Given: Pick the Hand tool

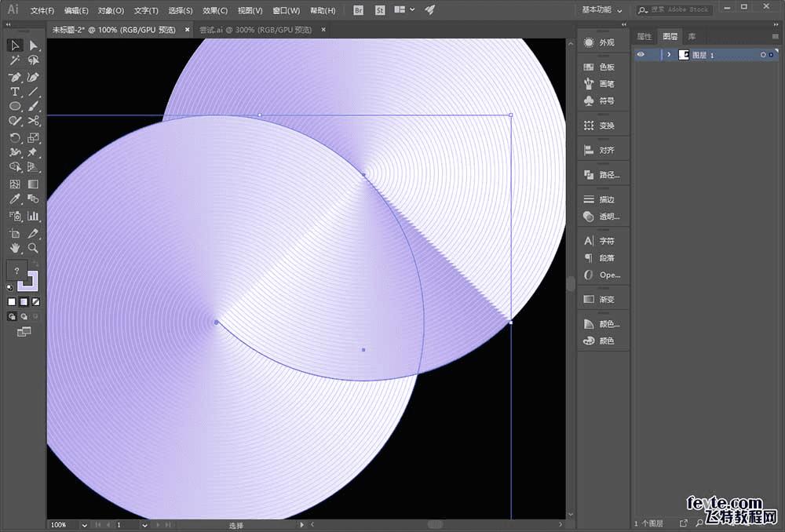Looking at the screenshot, I should pos(15,248).
